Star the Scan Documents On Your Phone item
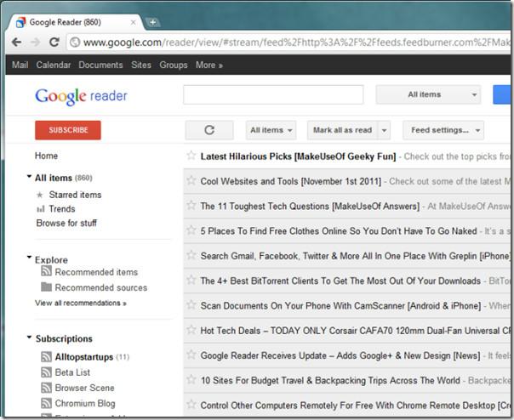This screenshot has height=420, width=514. click(191, 304)
